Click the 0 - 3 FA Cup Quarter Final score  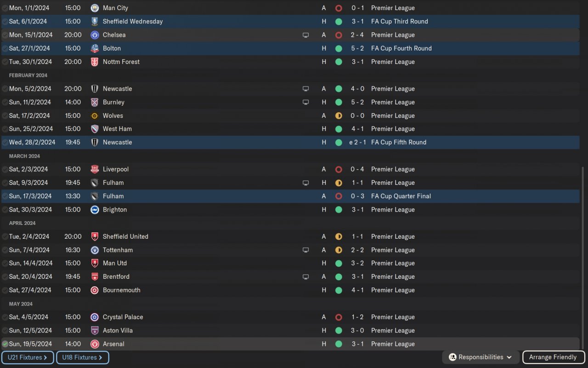click(357, 196)
